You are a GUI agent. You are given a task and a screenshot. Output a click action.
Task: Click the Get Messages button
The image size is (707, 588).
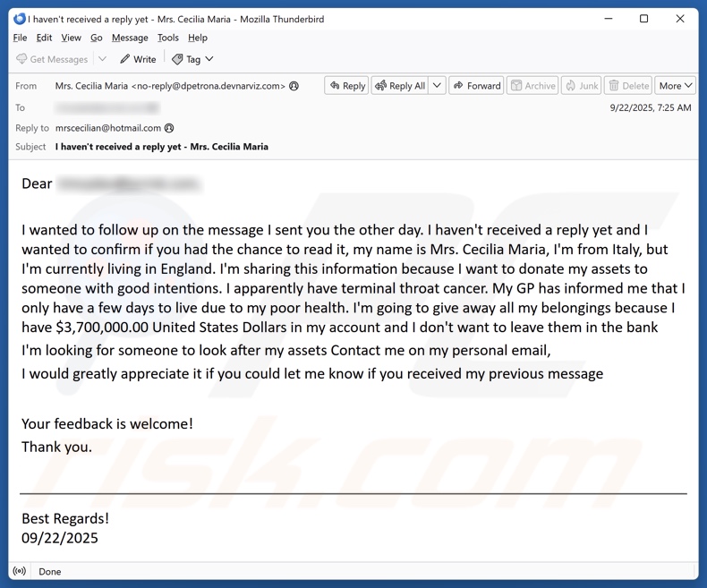point(52,59)
